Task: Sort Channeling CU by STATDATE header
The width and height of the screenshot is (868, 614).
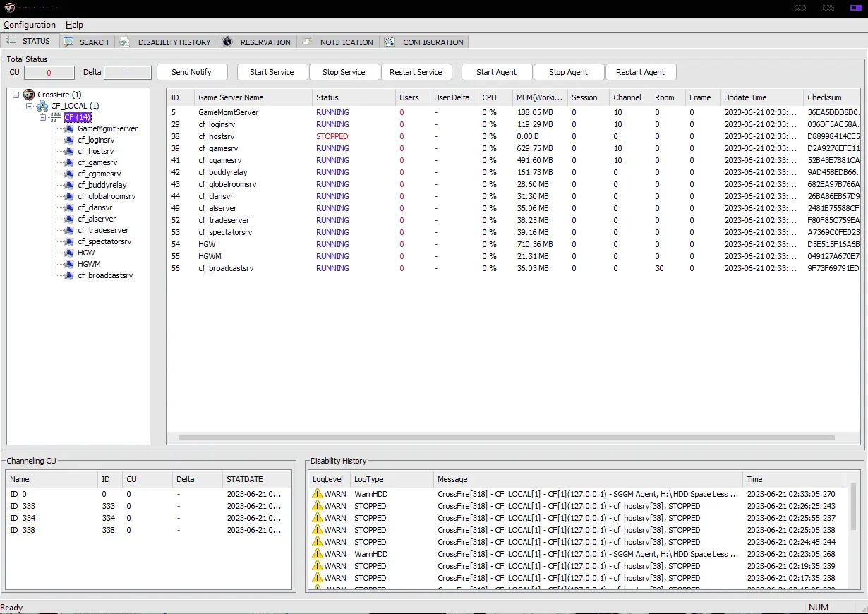Action: [x=256, y=479]
